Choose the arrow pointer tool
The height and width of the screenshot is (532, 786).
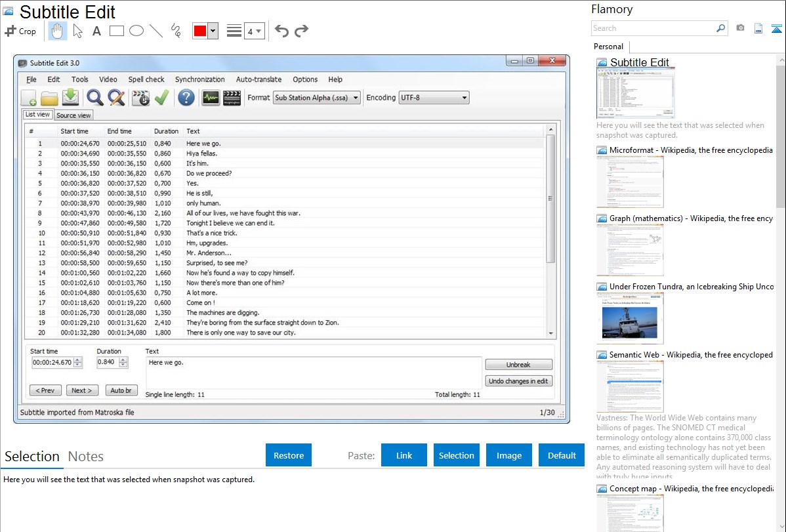tap(77, 31)
